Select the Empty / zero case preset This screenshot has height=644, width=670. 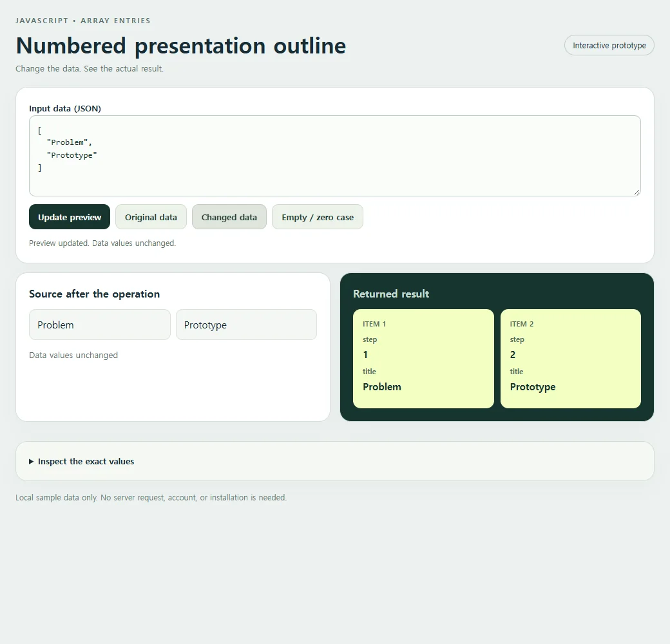coord(318,217)
